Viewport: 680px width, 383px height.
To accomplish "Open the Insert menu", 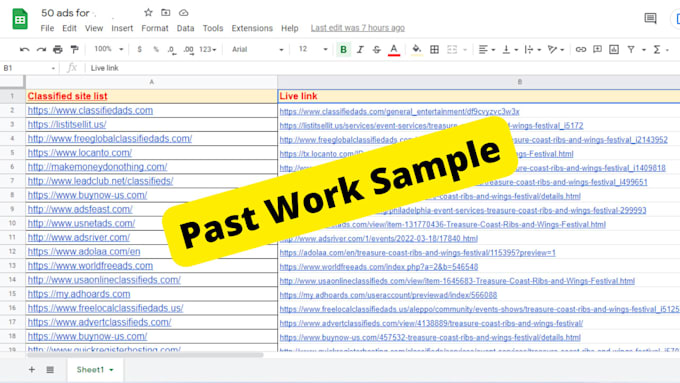I will tap(122, 28).
